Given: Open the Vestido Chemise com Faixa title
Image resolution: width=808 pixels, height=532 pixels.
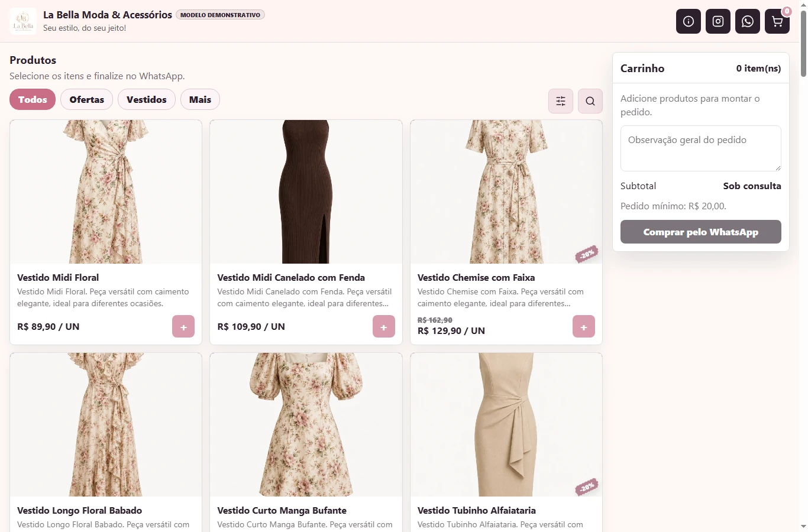Looking at the screenshot, I should coord(476,277).
